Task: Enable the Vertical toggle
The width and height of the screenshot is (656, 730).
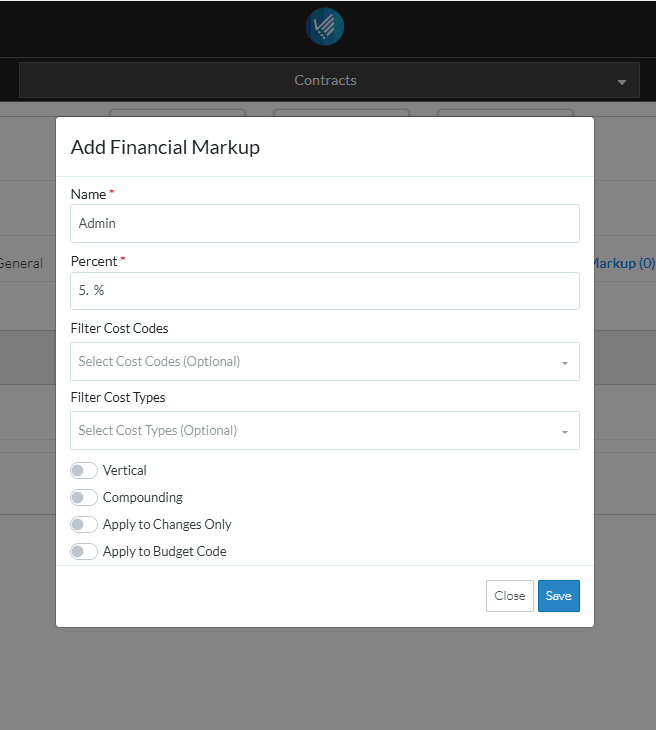Action: click(84, 470)
